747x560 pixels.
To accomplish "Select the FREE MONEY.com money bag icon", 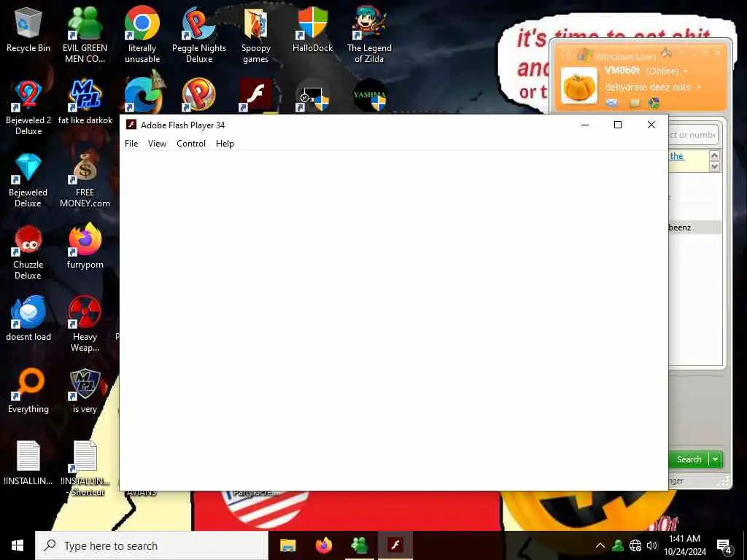I will (85, 179).
